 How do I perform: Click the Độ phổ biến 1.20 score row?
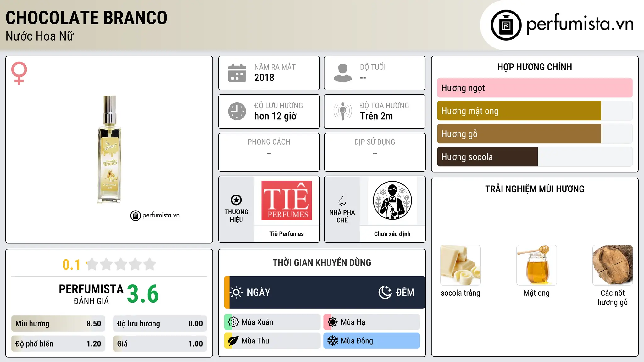coord(58,344)
